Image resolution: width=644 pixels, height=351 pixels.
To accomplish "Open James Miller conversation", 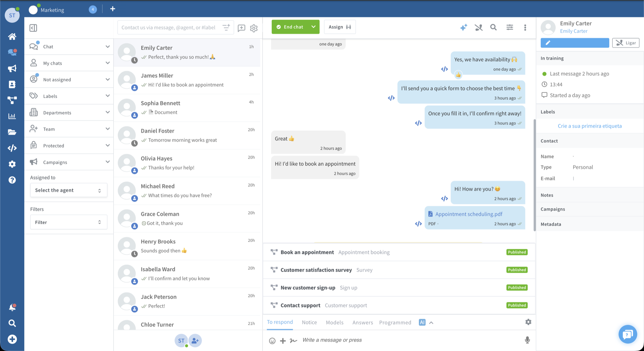I will pos(187,80).
